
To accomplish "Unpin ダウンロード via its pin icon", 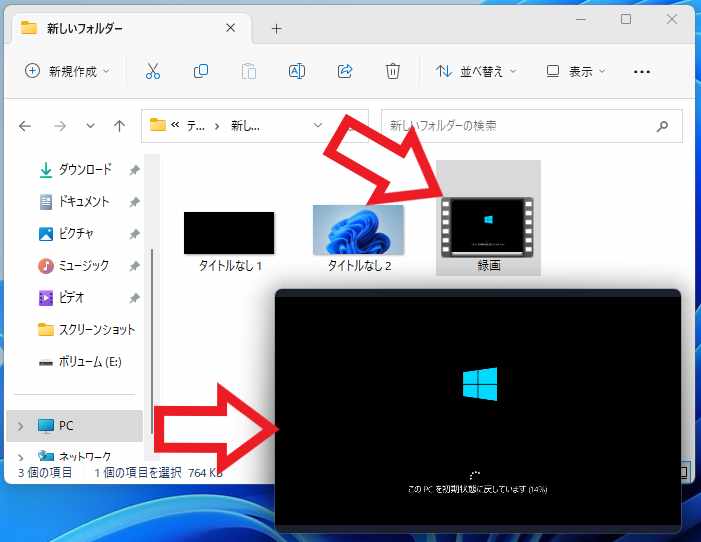I will coord(134,170).
